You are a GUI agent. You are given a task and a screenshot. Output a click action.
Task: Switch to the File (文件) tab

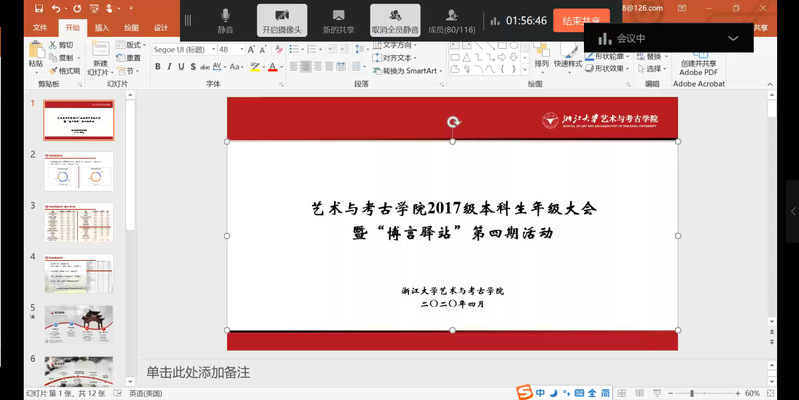point(40,28)
